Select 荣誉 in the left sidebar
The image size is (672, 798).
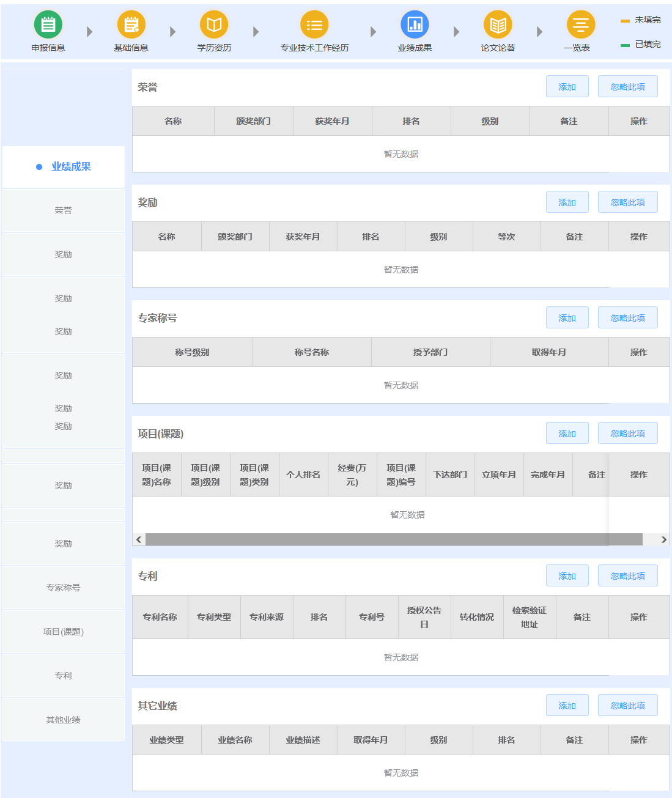point(63,210)
